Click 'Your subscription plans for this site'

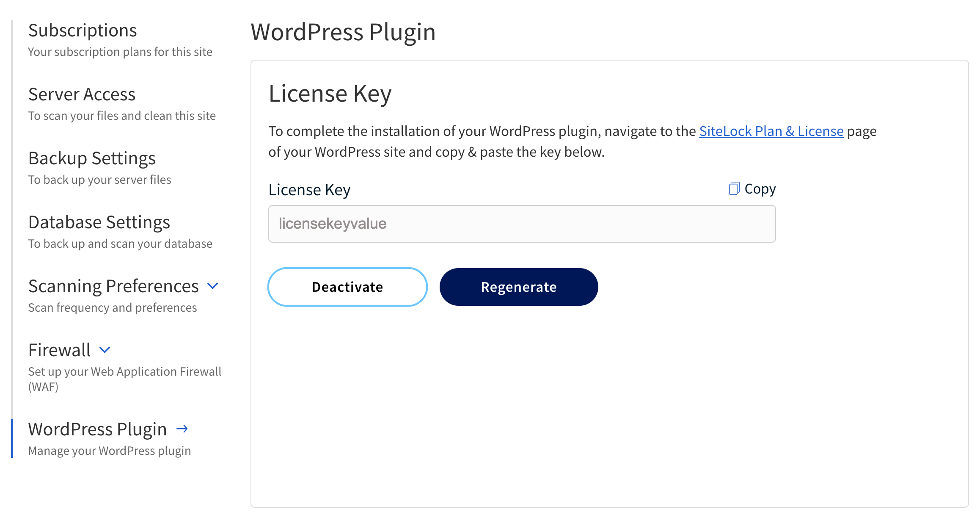click(120, 52)
